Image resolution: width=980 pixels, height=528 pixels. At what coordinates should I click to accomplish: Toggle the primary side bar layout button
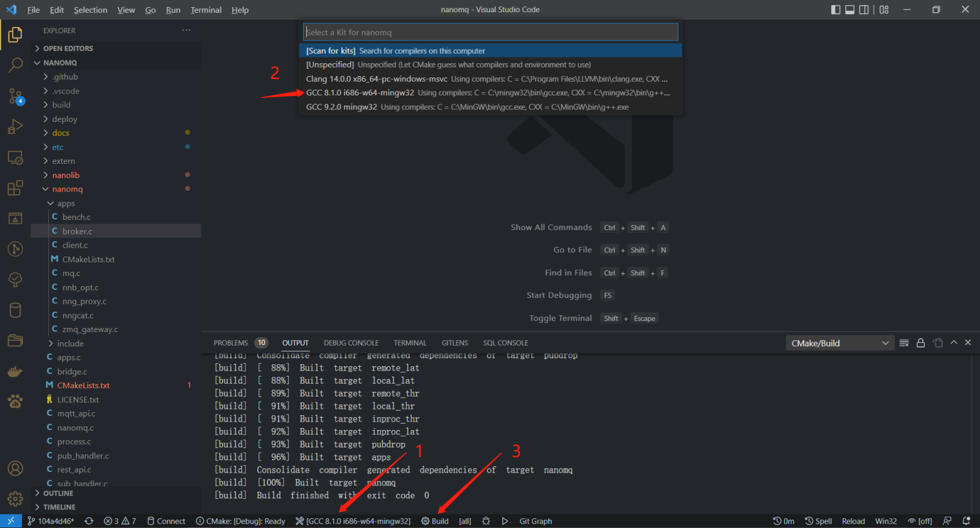(x=836, y=10)
